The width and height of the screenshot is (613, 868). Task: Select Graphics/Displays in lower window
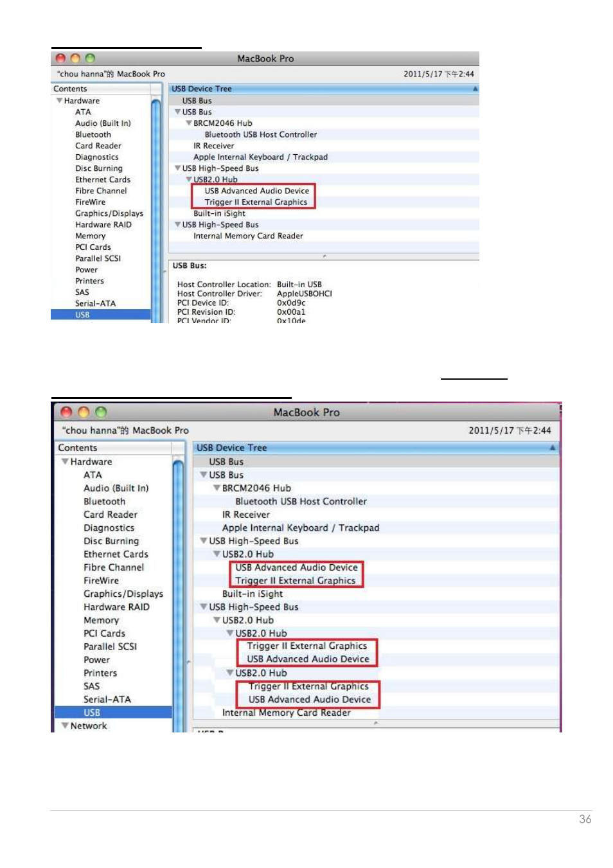click(x=123, y=594)
